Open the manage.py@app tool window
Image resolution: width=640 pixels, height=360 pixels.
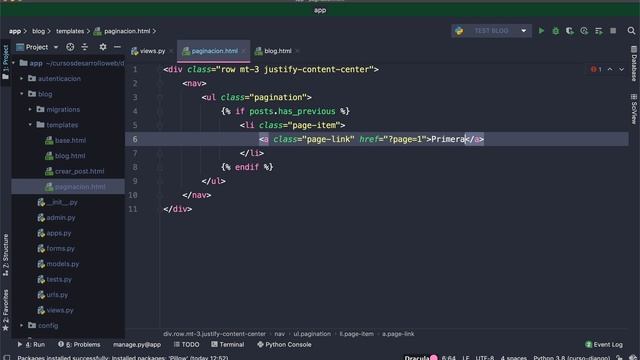pyautogui.click(x=137, y=344)
